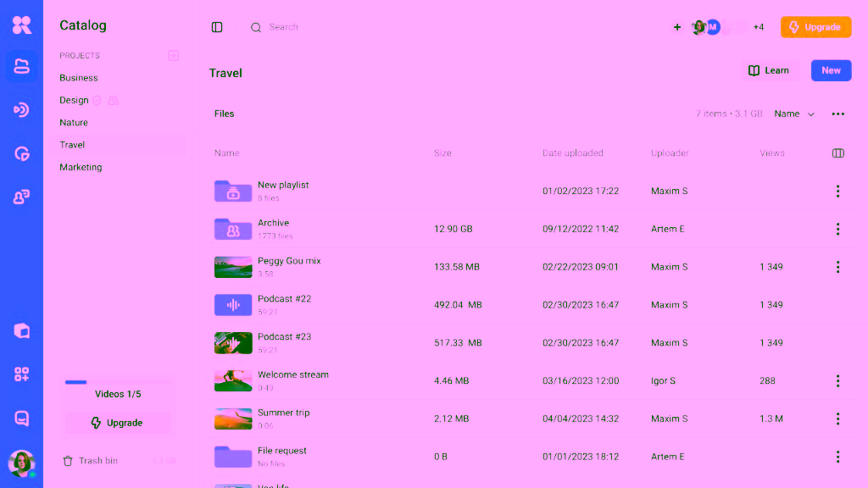The width and height of the screenshot is (868, 488).
Task: Open the Welcome stream thumbnail
Action: point(233,380)
